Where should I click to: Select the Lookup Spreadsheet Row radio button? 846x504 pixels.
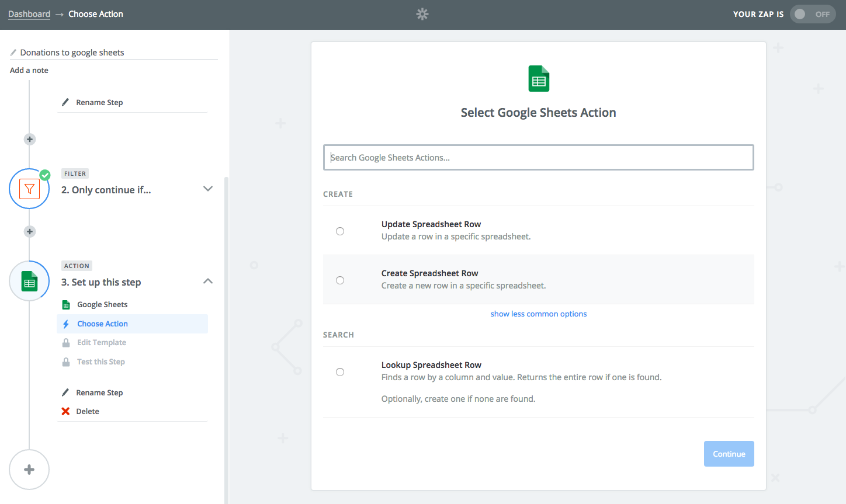[x=340, y=372]
